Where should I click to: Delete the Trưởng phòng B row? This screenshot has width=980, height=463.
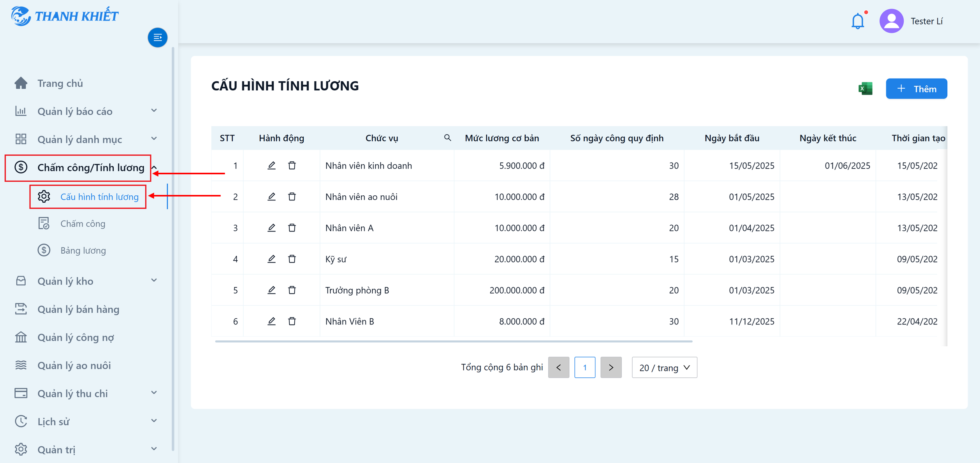(292, 290)
